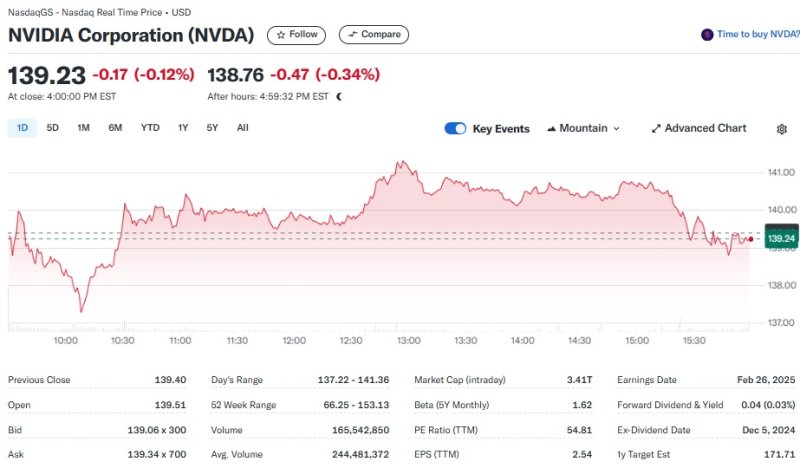The width and height of the screenshot is (800, 468).
Task: Expand the Mountain chart type dropdown
Action: coord(583,129)
